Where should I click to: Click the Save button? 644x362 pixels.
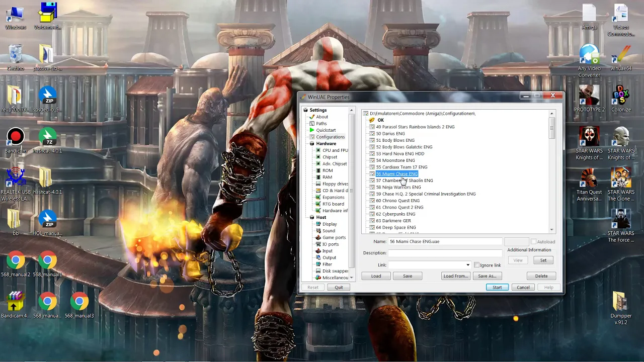point(408,276)
